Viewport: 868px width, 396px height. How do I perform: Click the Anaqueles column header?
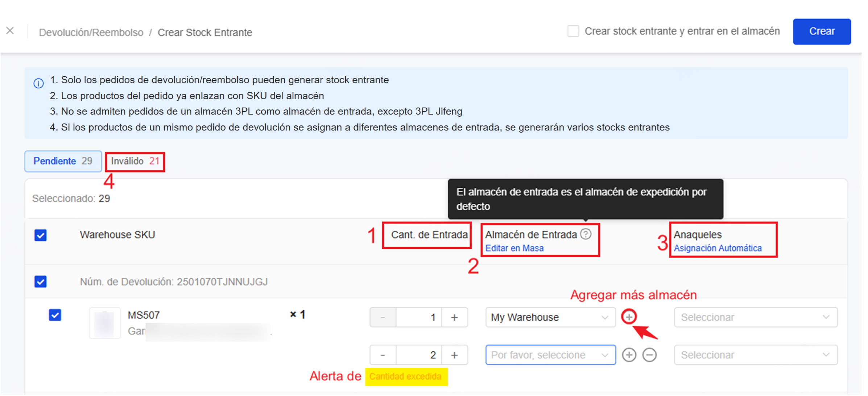pyautogui.click(x=698, y=235)
